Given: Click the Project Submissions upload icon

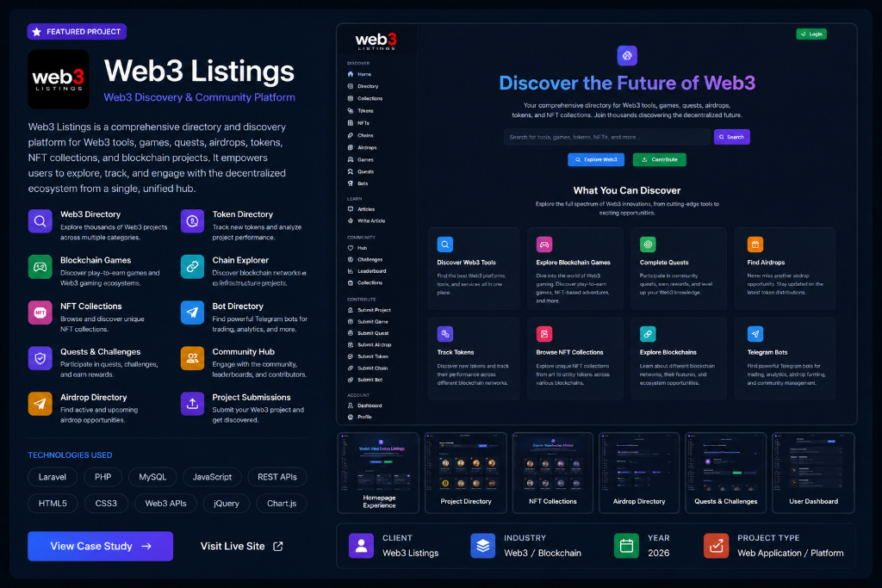Looking at the screenshot, I should 192,404.
